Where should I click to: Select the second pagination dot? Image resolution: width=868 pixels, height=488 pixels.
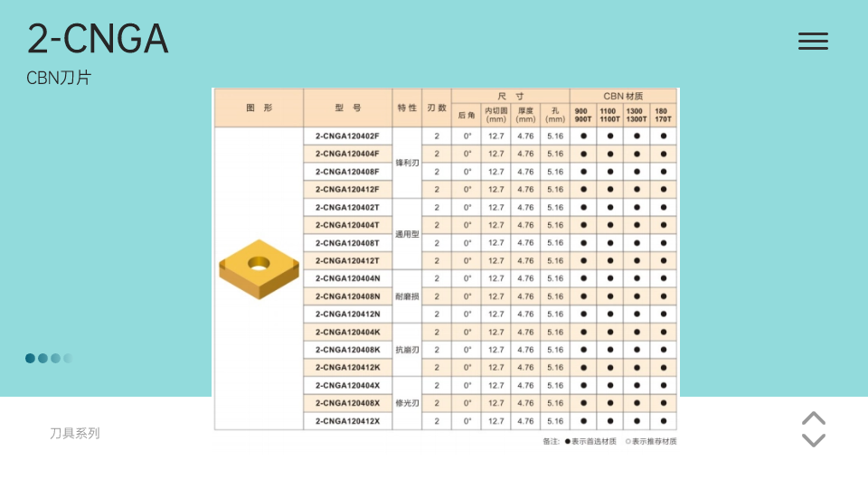pos(42,358)
